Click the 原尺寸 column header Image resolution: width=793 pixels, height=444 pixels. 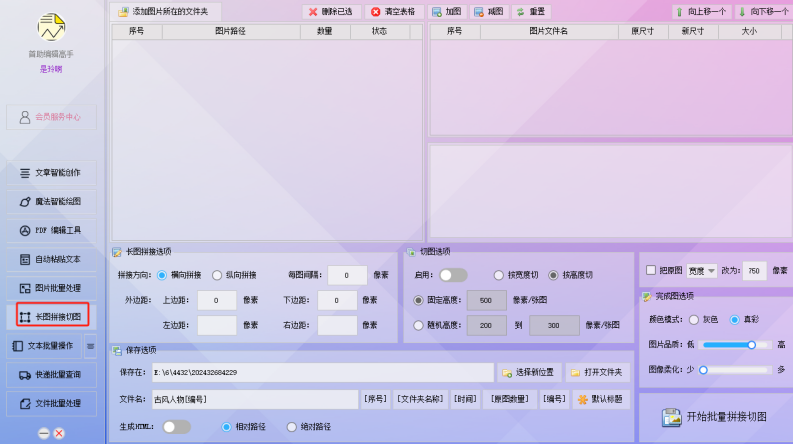(643, 31)
